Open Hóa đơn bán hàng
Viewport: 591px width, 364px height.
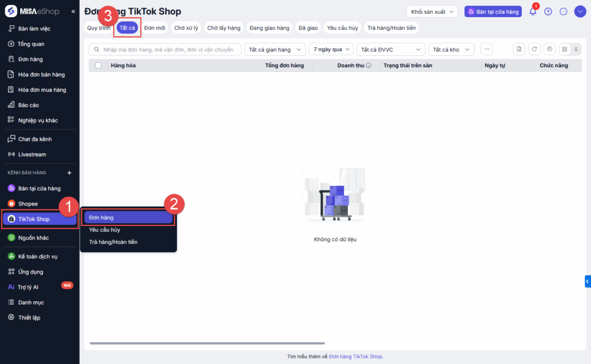coord(41,74)
